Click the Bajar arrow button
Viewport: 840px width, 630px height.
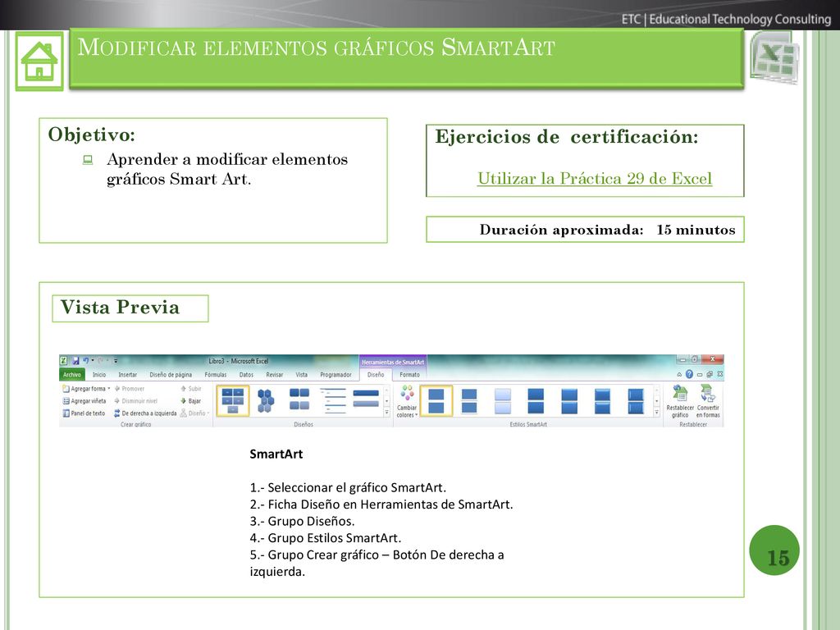tap(190, 401)
